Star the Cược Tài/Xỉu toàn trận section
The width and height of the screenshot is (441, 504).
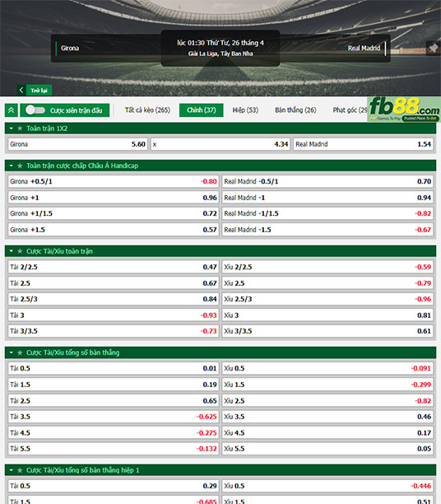coord(20,251)
